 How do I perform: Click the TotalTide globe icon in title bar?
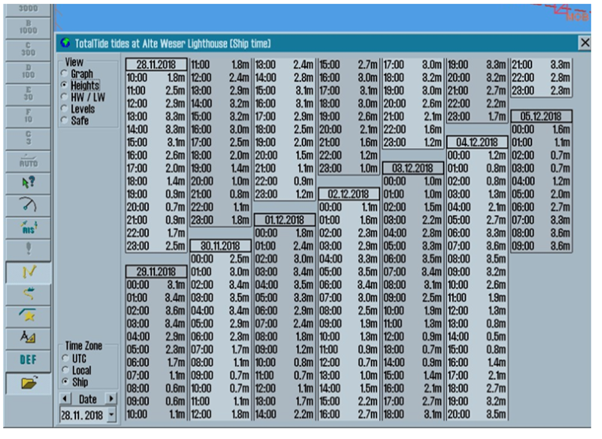click(66, 43)
